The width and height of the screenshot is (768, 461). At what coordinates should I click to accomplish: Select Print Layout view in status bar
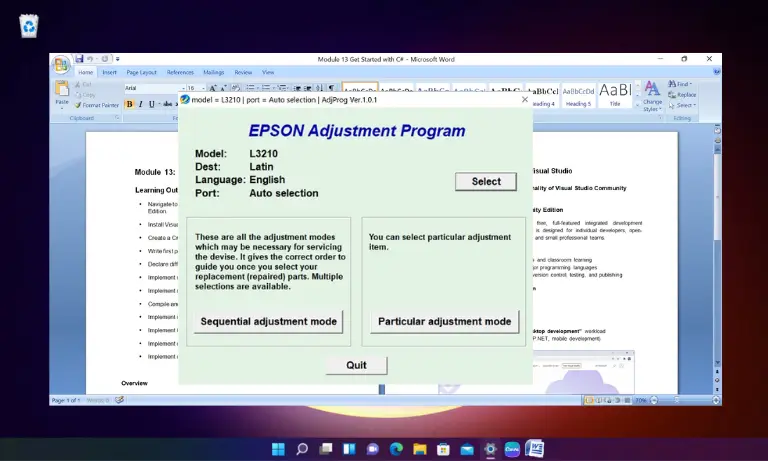point(589,400)
